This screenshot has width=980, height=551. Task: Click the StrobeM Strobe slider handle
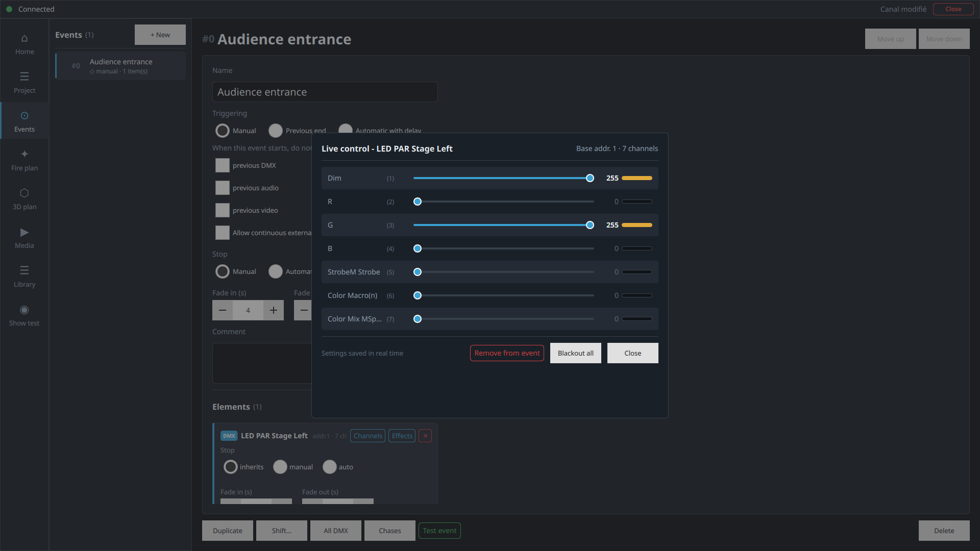418,272
